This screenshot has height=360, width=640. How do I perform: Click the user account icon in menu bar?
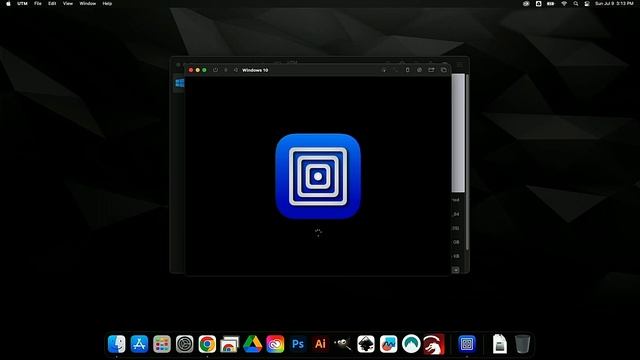[538, 4]
